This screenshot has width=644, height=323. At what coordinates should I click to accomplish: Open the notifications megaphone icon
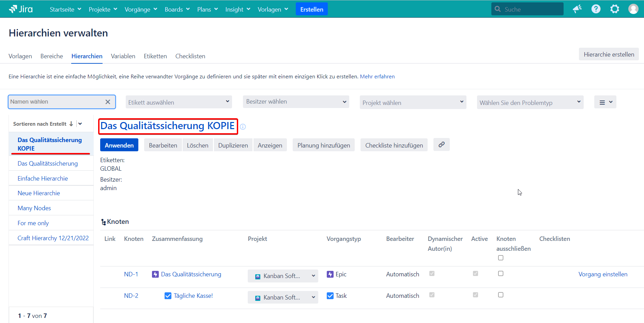(577, 9)
